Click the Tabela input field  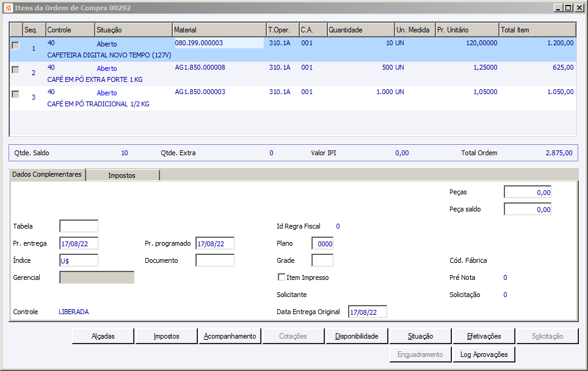coord(78,226)
